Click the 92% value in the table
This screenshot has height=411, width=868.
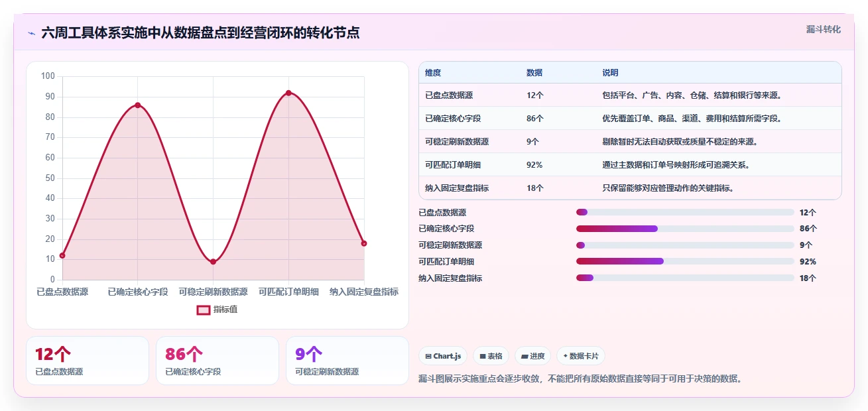pos(534,165)
